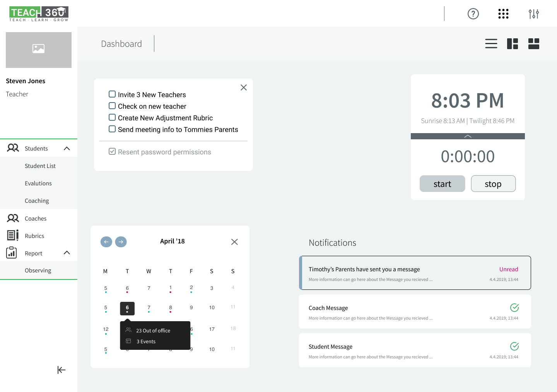The height and width of the screenshot is (392, 557).
Task: Click 23 Out of office tooltip entry
Action: tap(153, 330)
